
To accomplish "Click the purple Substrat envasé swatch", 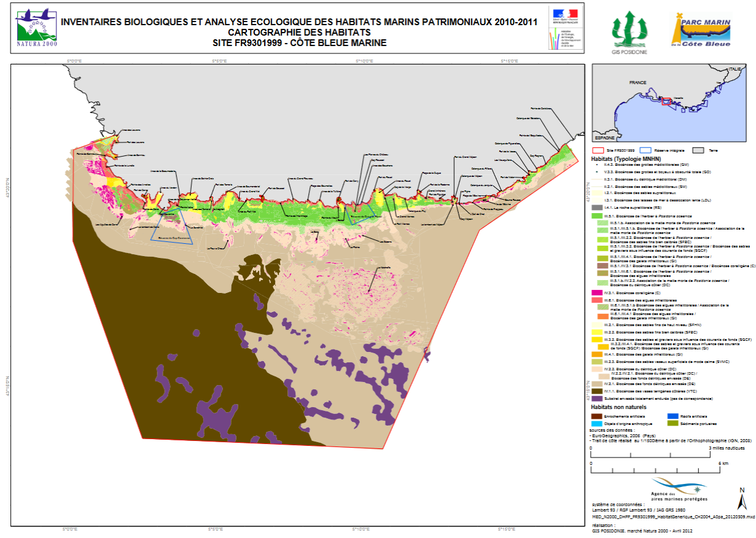I will 595,398.
